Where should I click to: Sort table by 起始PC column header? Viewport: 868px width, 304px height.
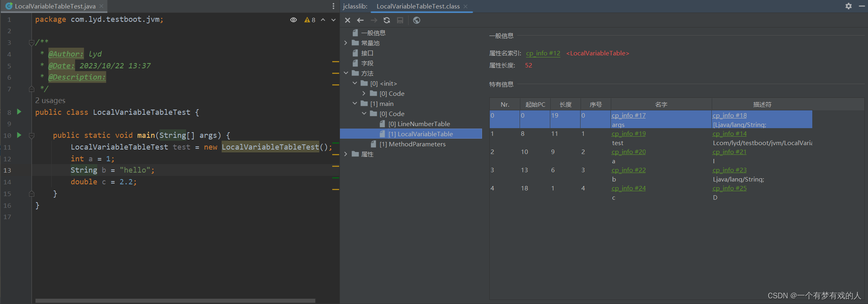tap(535, 104)
